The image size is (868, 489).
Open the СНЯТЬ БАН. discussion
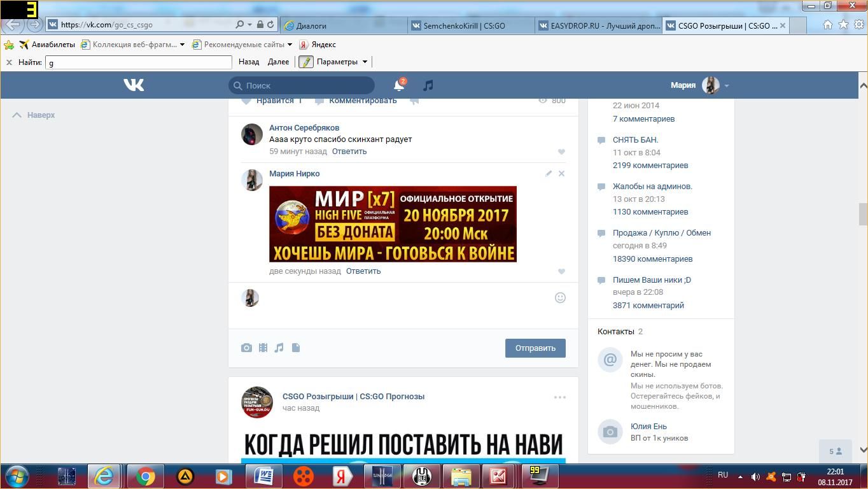635,140
